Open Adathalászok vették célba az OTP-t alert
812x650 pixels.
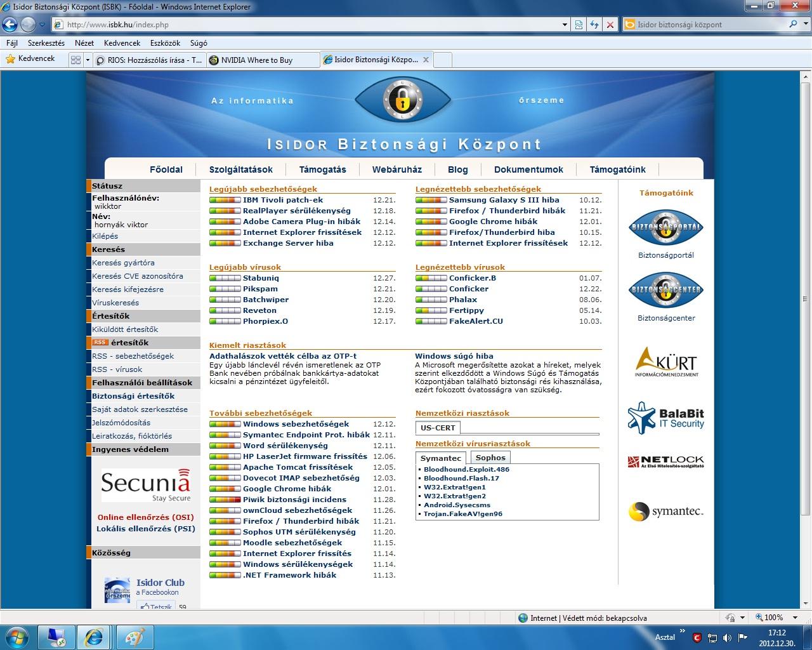point(283,356)
